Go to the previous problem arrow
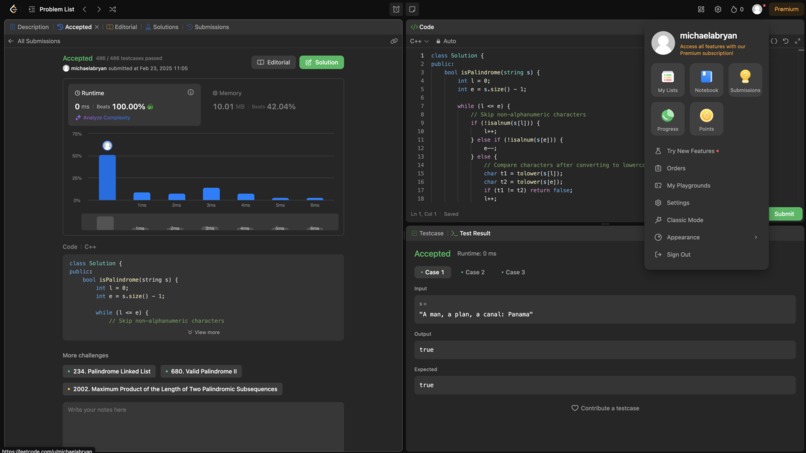 coord(85,9)
